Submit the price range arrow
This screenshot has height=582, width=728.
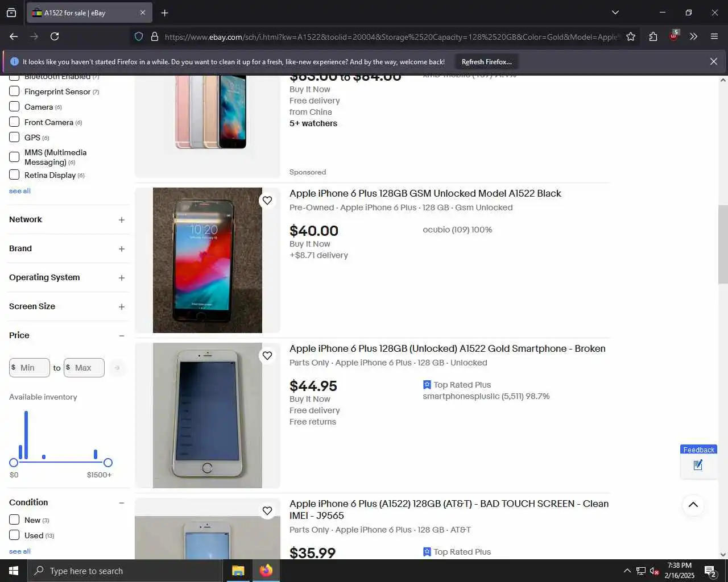click(117, 368)
